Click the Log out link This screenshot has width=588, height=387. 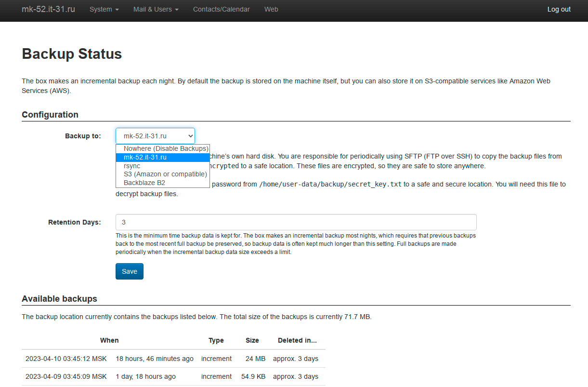[x=559, y=9]
